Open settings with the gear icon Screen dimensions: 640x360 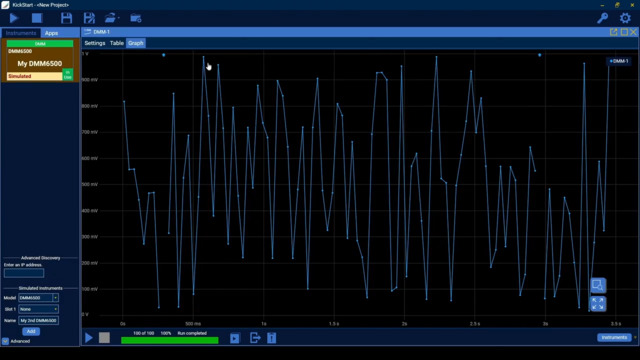pos(625,18)
